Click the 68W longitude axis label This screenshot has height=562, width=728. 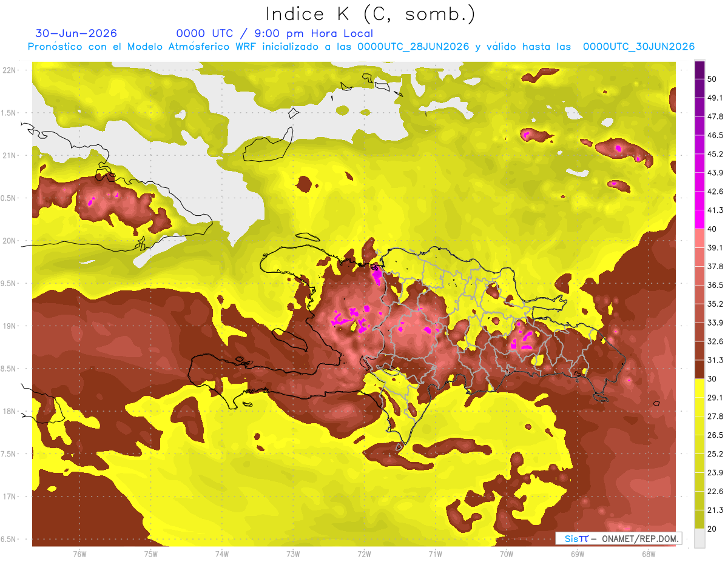point(649,554)
